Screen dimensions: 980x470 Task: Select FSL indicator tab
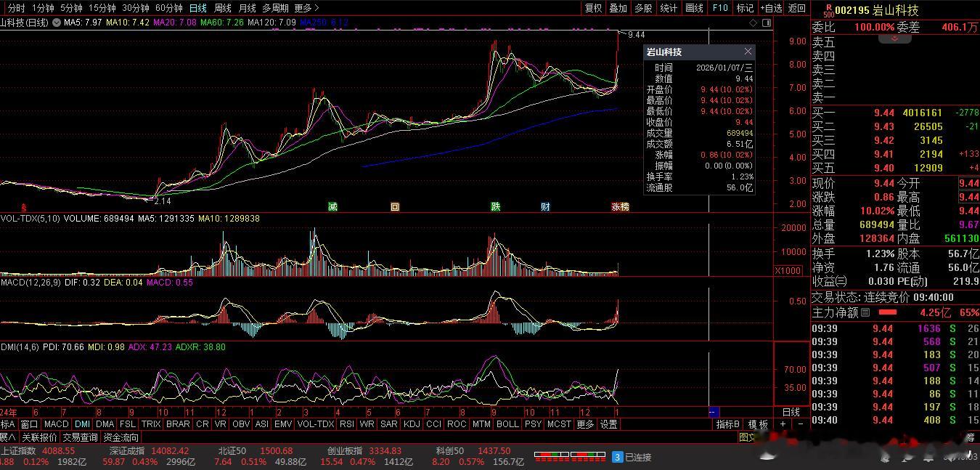pyautogui.click(x=128, y=424)
